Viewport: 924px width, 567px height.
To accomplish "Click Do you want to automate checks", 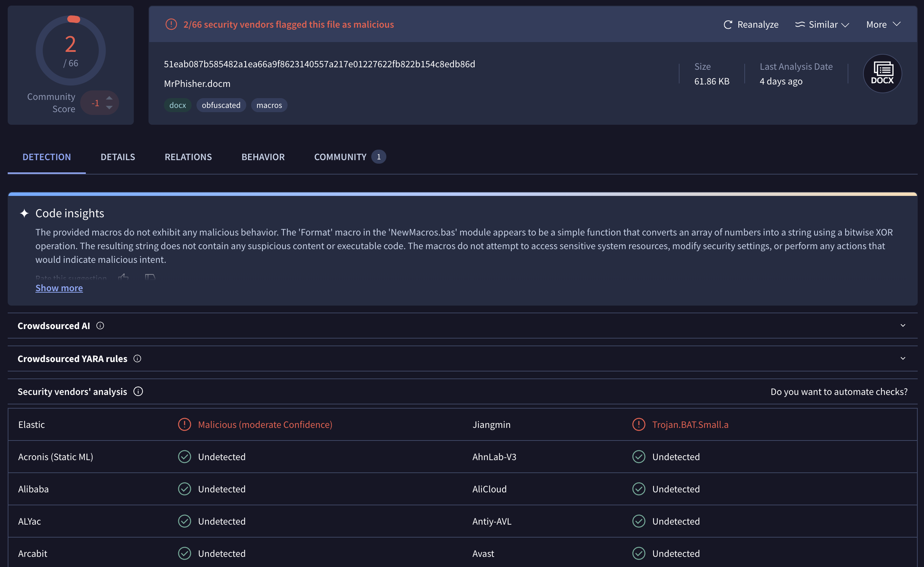I will point(839,391).
